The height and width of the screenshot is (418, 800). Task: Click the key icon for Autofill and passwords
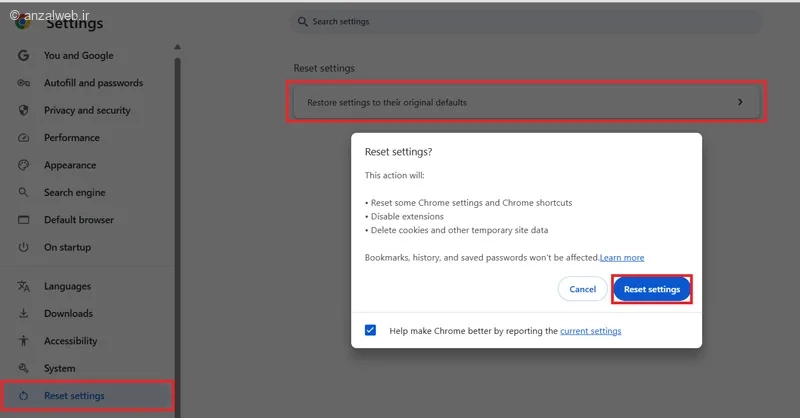(23, 83)
